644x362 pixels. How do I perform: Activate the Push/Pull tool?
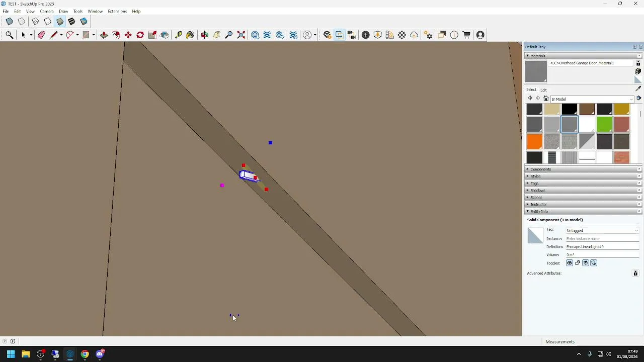pos(104,35)
